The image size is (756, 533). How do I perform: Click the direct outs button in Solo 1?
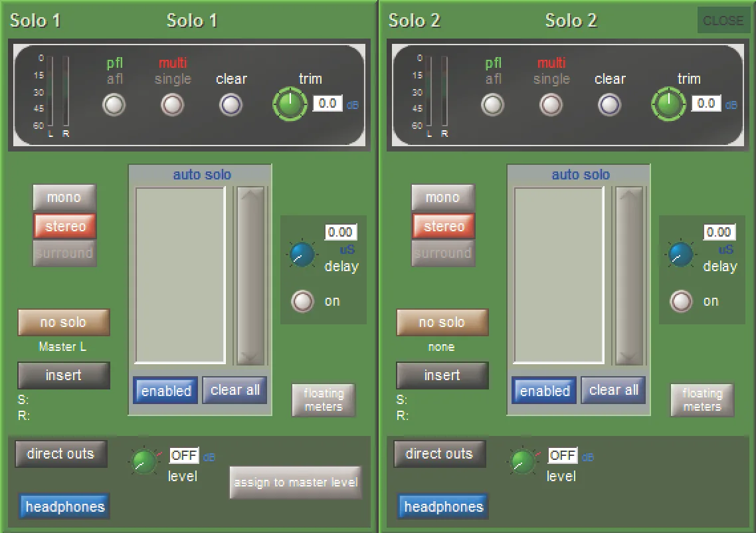pos(60,454)
